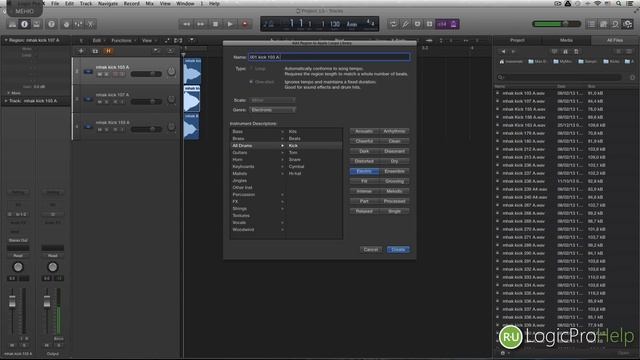
Task: Select the All Files tab
Action: click(x=614, y=40)
